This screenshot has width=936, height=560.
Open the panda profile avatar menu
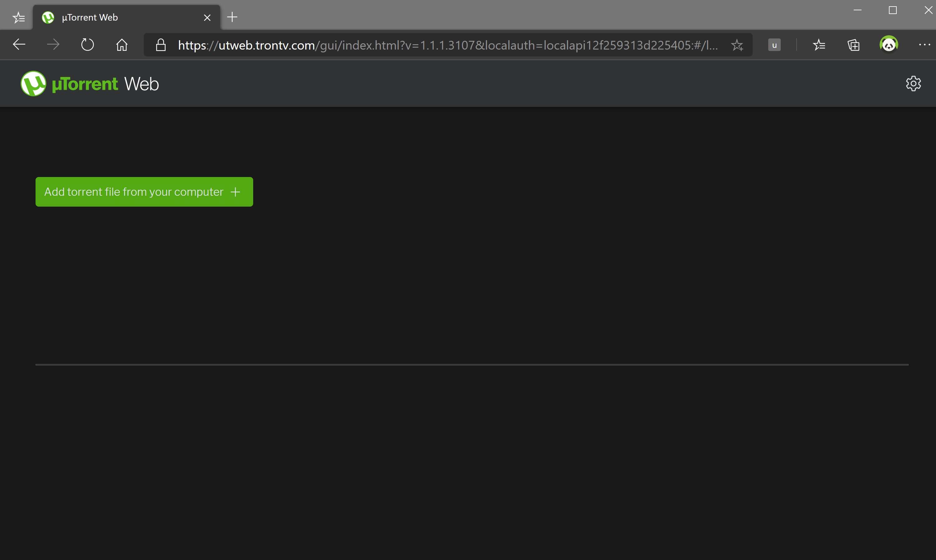[x=888, y=45]
